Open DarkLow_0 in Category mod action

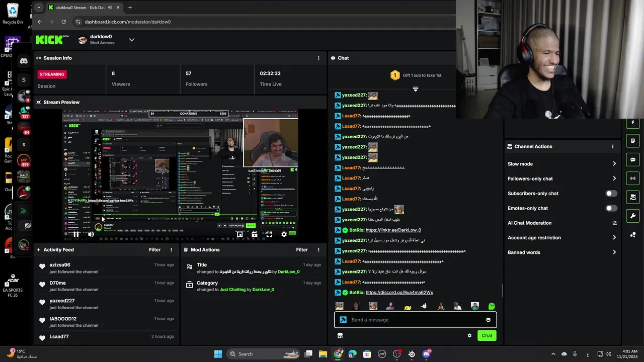point(263,290)
